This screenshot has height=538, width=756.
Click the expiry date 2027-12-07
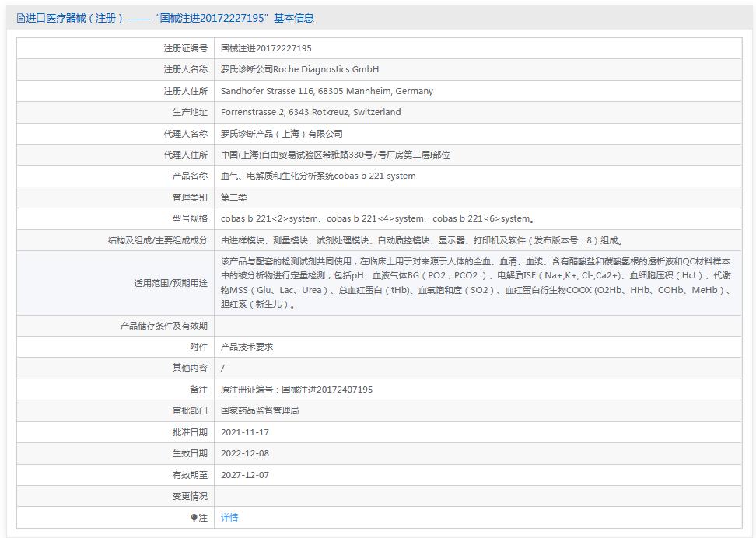point(245,475)
